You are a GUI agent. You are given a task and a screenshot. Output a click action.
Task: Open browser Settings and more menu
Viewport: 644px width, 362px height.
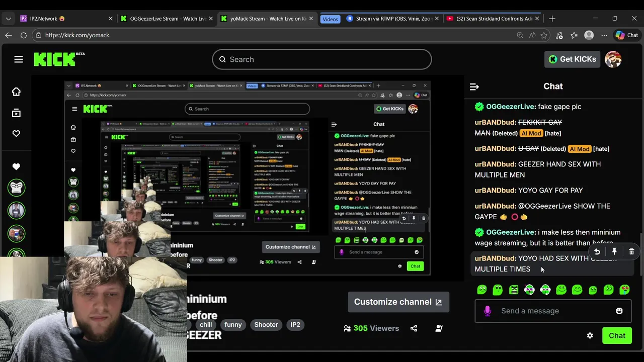click(x=604, y=35)
